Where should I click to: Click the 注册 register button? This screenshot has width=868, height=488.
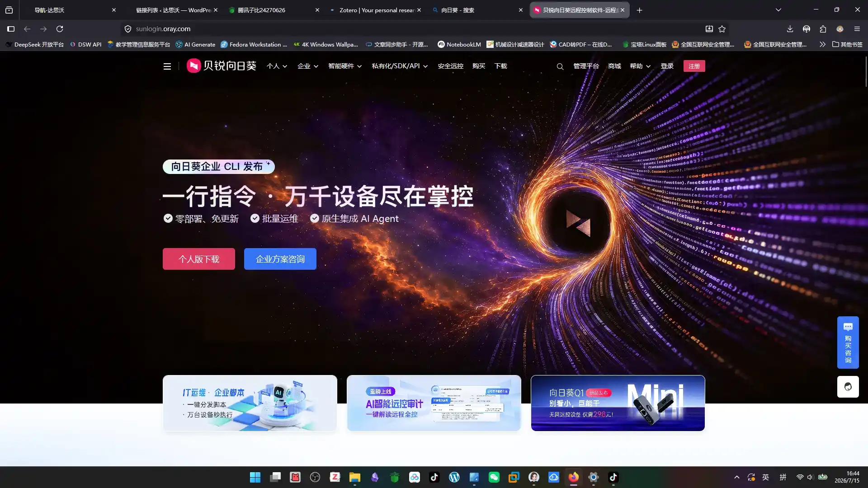[694, 66]
